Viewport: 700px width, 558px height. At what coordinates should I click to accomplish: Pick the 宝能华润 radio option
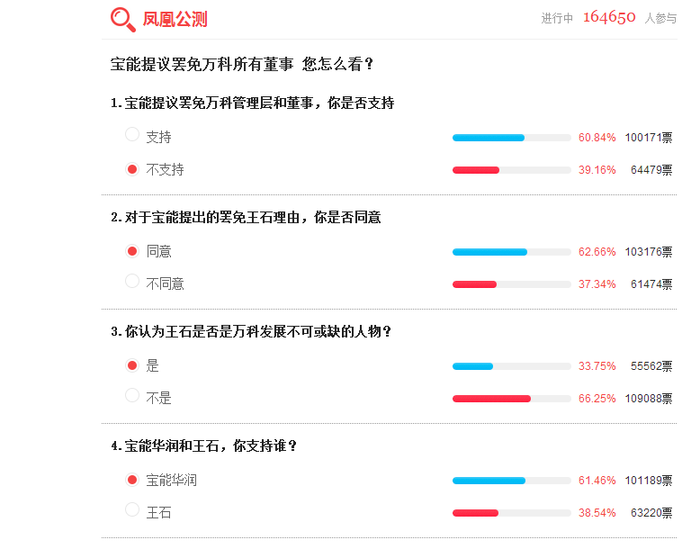(x=132, y=480)
